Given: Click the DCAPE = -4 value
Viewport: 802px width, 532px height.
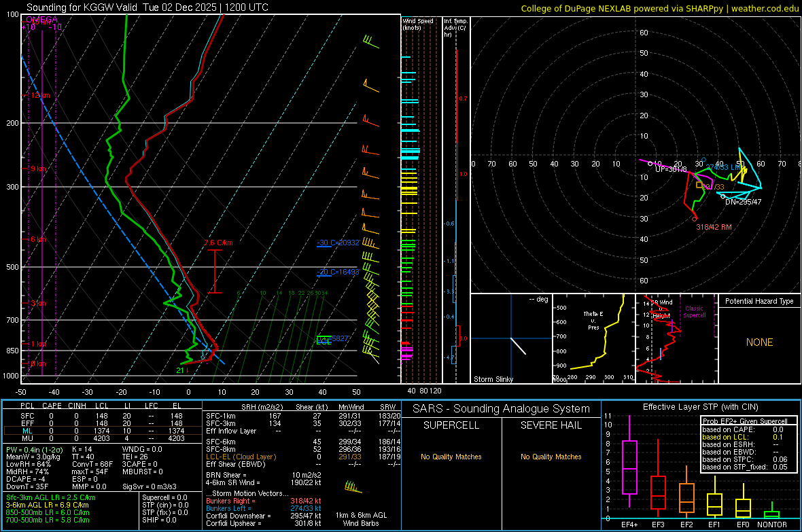Looking at the screenshot, I should (x=26, y=479).
